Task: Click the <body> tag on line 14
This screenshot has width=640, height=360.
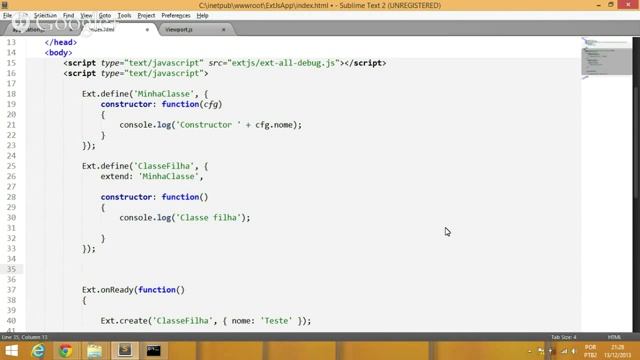Action: (x=58, y=53)
